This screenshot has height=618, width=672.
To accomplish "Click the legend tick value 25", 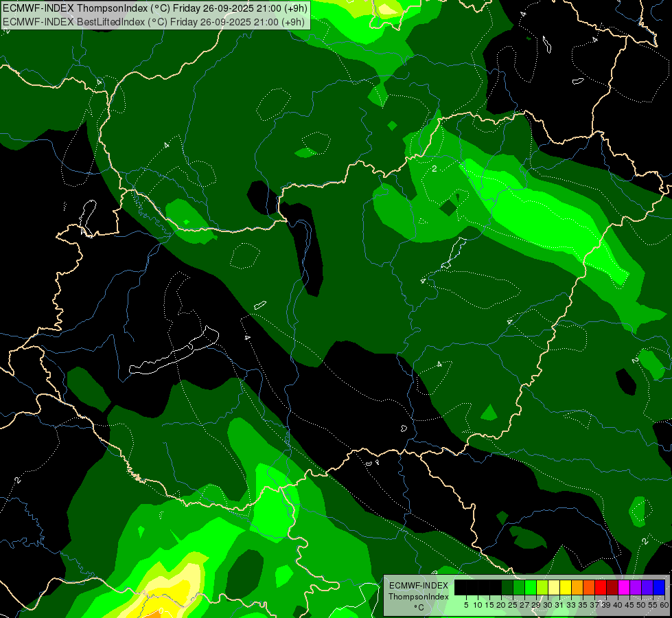I will click(513, 605).
